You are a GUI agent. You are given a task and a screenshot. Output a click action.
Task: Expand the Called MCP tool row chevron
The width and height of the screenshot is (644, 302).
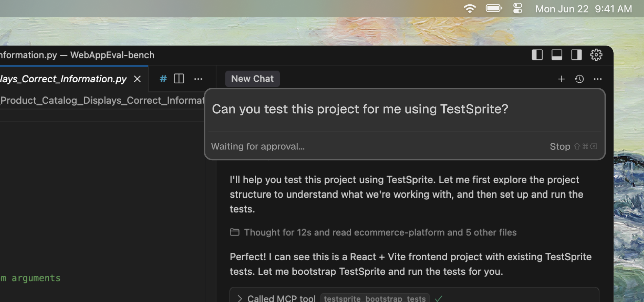pos(240,298)
